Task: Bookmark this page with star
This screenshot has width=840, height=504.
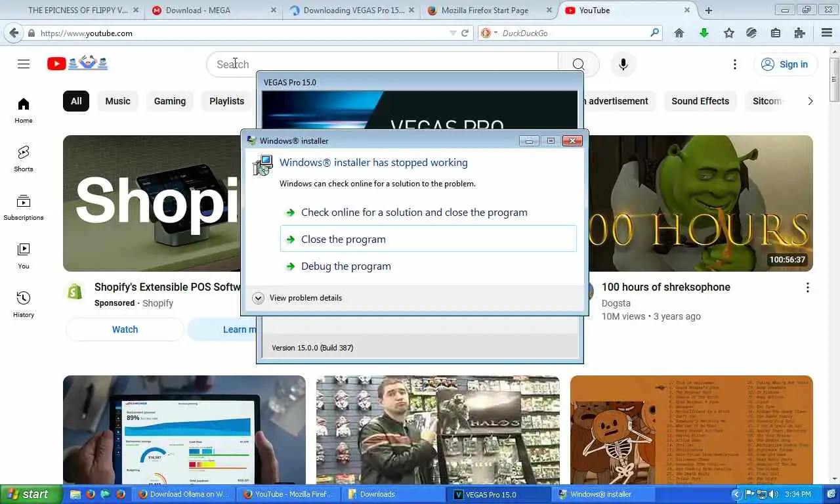Action: (x=728, y=33)
